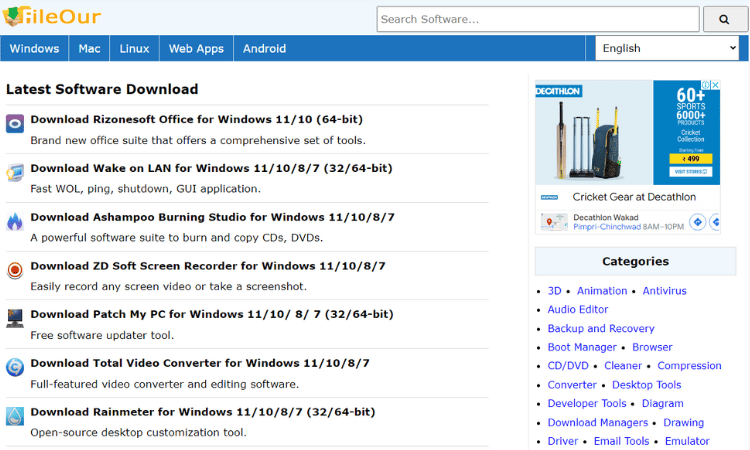Close the Decathlon ad with X
The width and height of the screenshot is (750, 450).
716,85
